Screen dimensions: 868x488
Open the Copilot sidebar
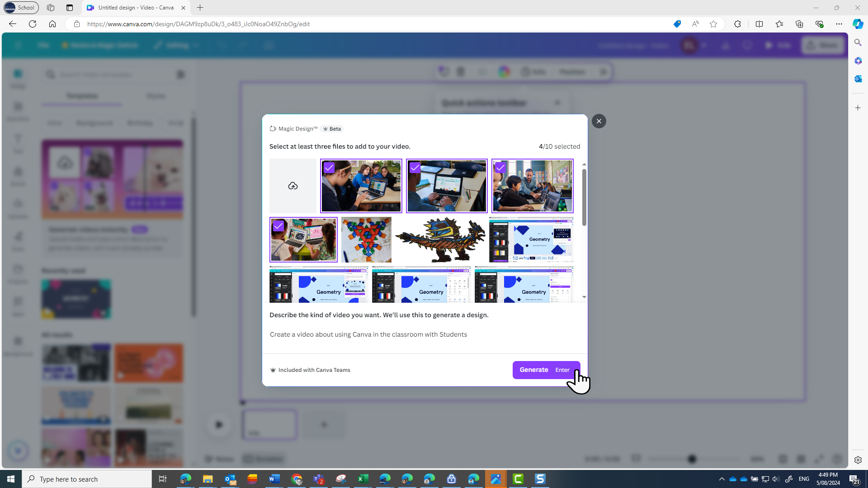(x=858, y=24)
